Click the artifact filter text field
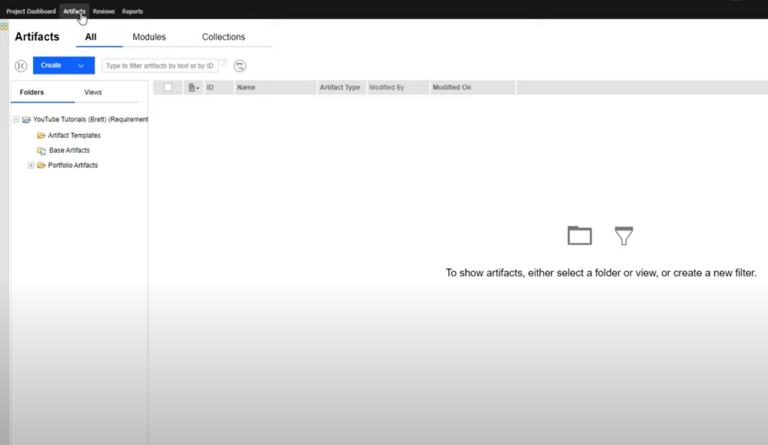 (x=160, y=66)
